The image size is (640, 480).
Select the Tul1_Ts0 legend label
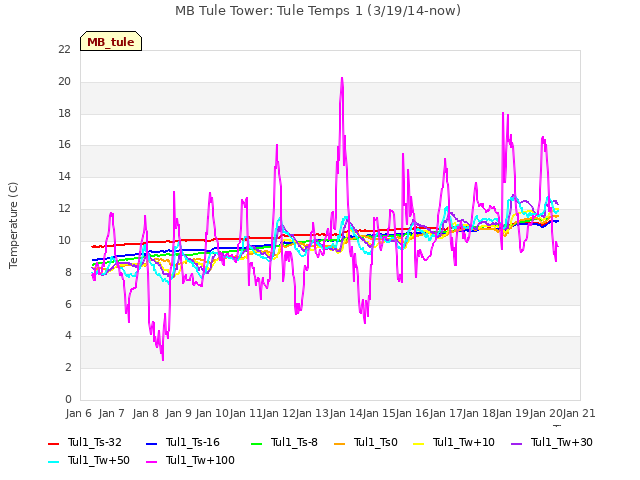click(x=376, y=442)
